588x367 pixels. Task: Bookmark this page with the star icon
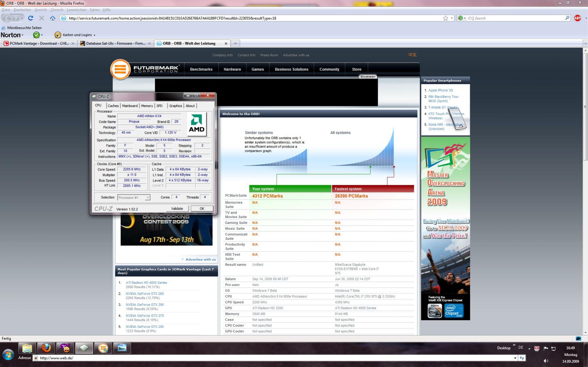pos(446,18)
